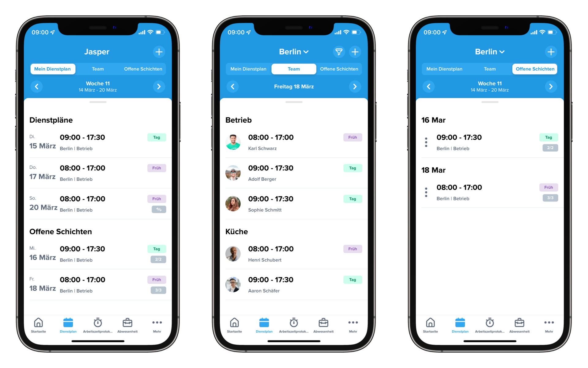Viewport: 588px width, 368px height.
Task: Tap the swap arrows icon on 20 März
Action: pyautogui.click(x=158, y=210)
